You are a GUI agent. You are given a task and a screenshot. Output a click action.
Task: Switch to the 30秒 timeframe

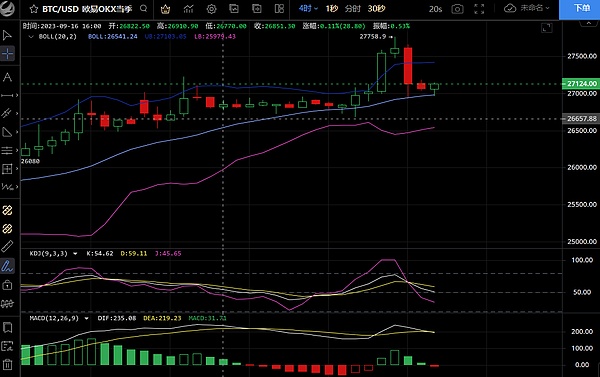tap(376, 8)
